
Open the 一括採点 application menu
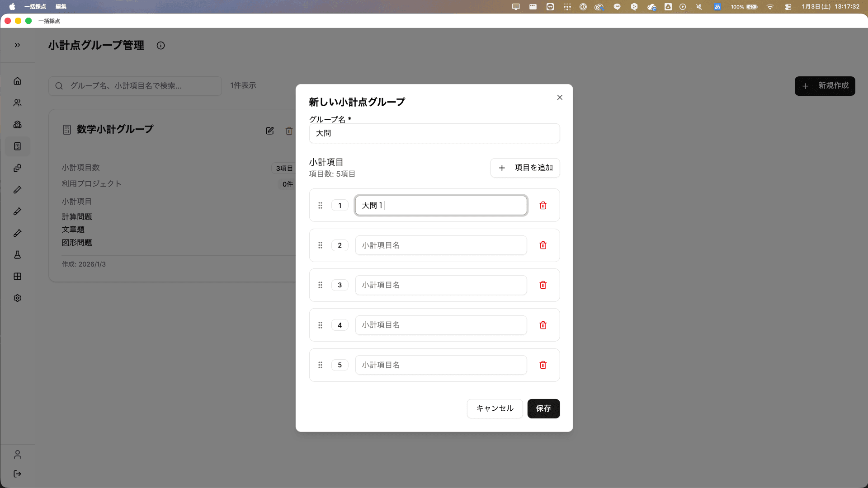[x=36, y=7]
